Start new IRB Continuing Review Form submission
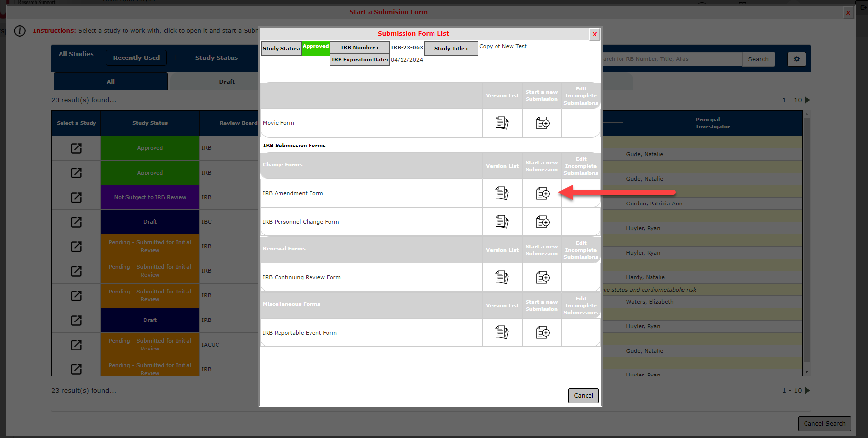 pyautogui.click(x=542, y=277)
